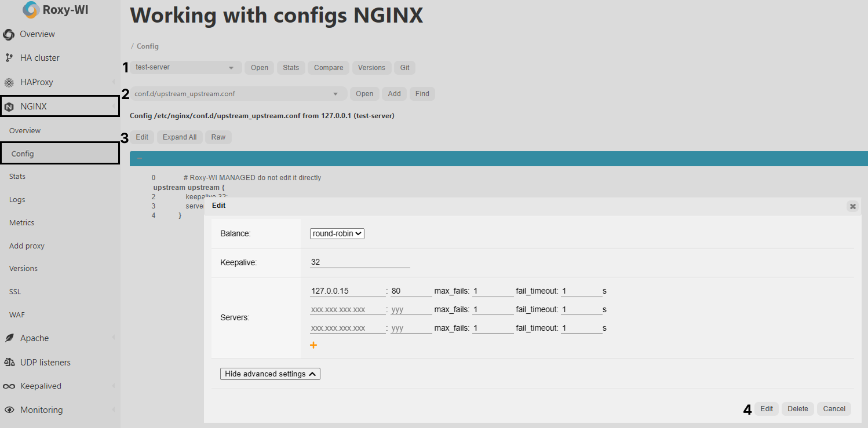Click Edit button above the config

tap(142, 137)
